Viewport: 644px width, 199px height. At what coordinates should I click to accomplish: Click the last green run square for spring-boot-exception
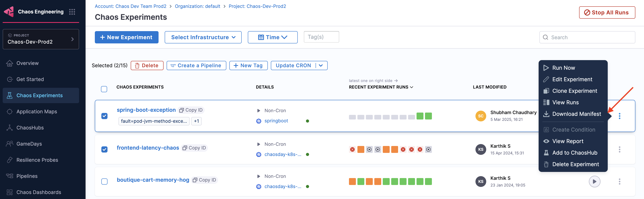pyautogui.click(x=428, y=116)
